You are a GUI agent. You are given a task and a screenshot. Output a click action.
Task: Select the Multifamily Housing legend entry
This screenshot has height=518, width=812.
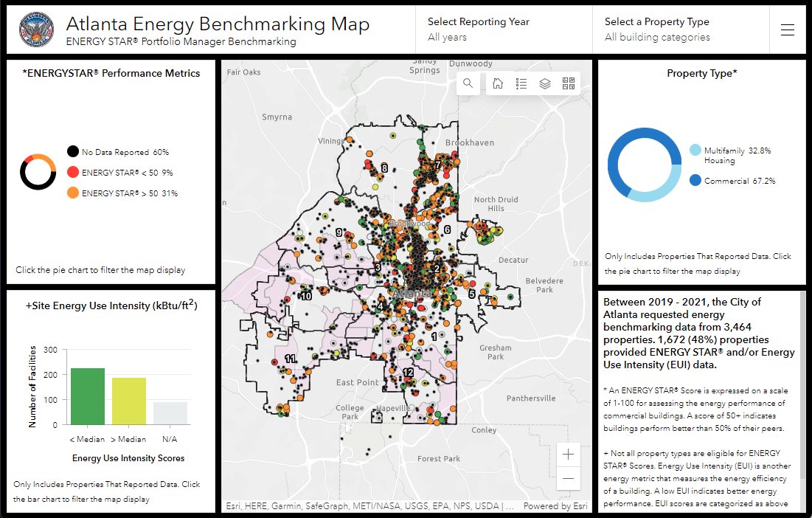(730, 155)
